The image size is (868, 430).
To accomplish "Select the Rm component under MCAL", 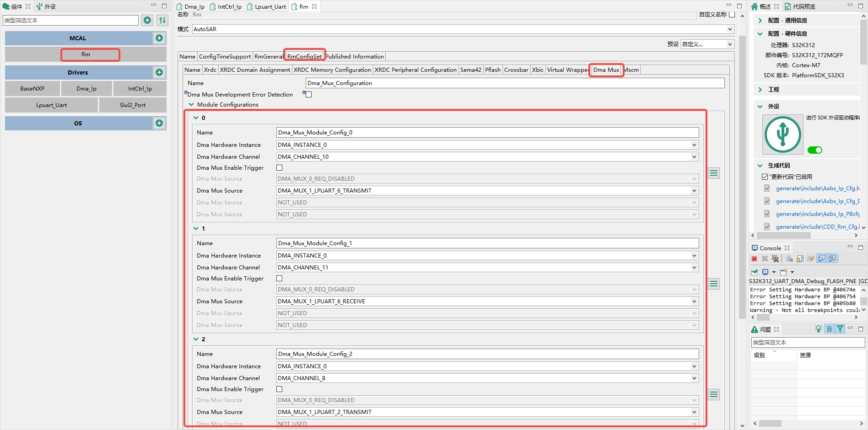I will [86, 54].
